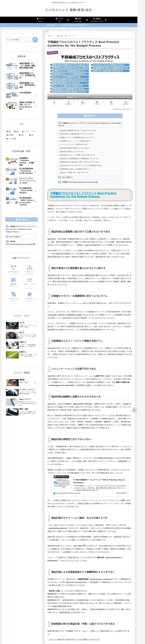145x644 pixels.
Task: Share the article on Facebook
Action: [68, 103]
